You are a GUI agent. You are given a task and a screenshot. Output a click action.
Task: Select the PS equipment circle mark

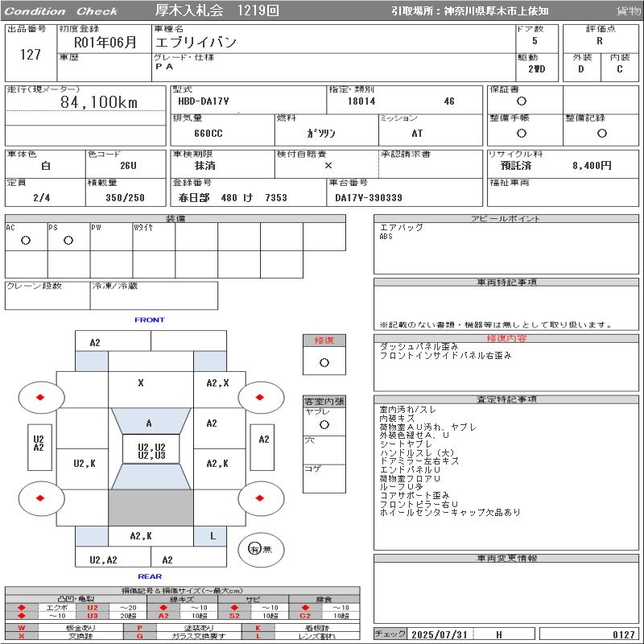click(68, 240)
